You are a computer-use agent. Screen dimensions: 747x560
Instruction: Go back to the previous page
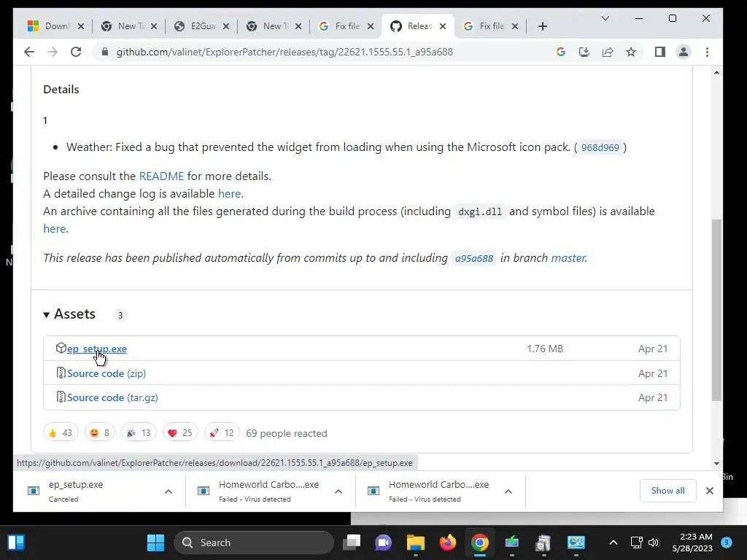[x=29, y=52]
